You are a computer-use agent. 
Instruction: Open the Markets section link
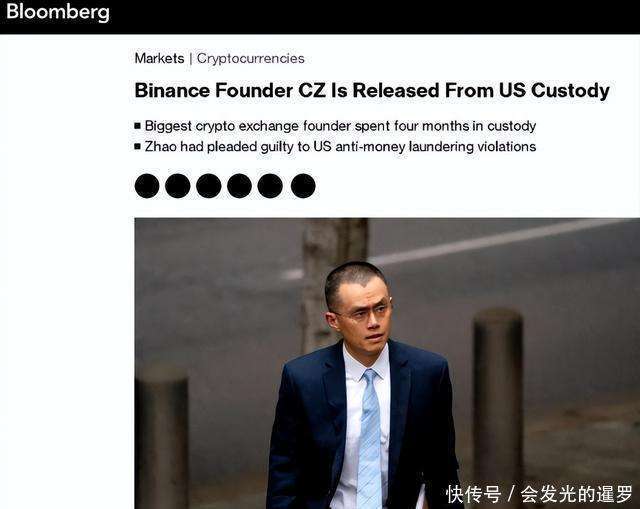pos(159,58)
